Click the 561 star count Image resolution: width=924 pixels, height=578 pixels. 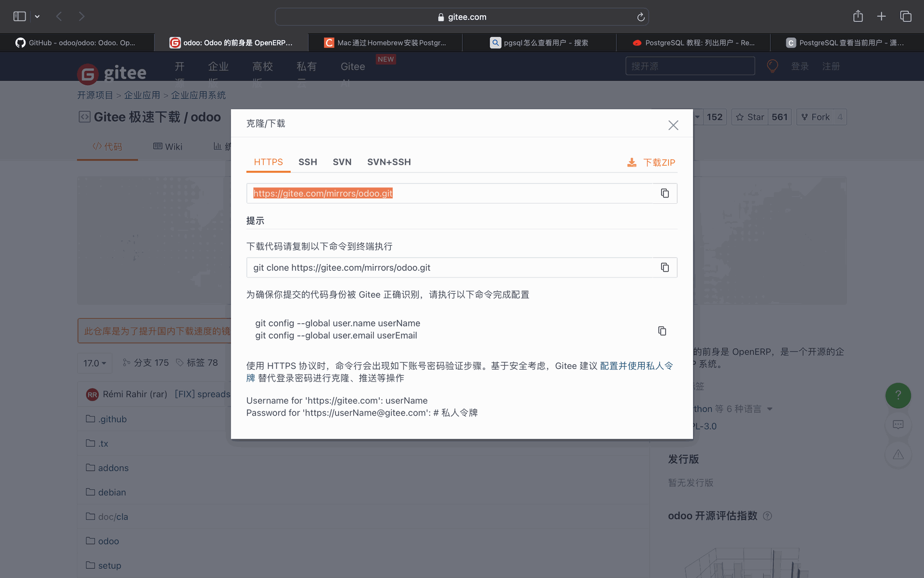click(x=780, y=117)
